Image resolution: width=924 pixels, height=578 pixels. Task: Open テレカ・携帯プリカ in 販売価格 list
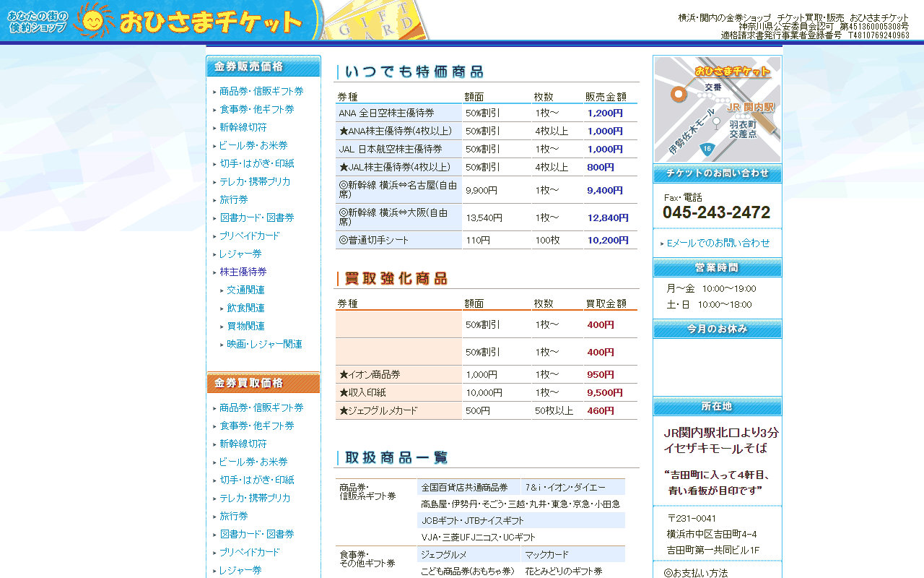click(x=255, y=181)
